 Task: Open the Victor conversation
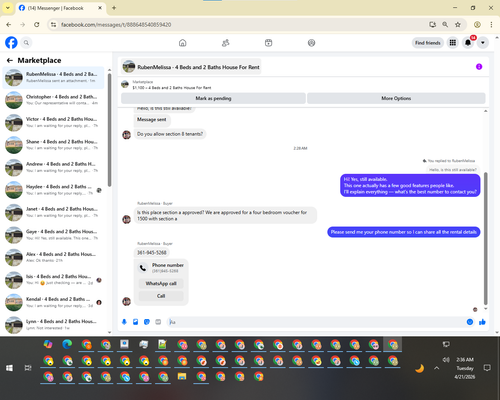(53, 122)
